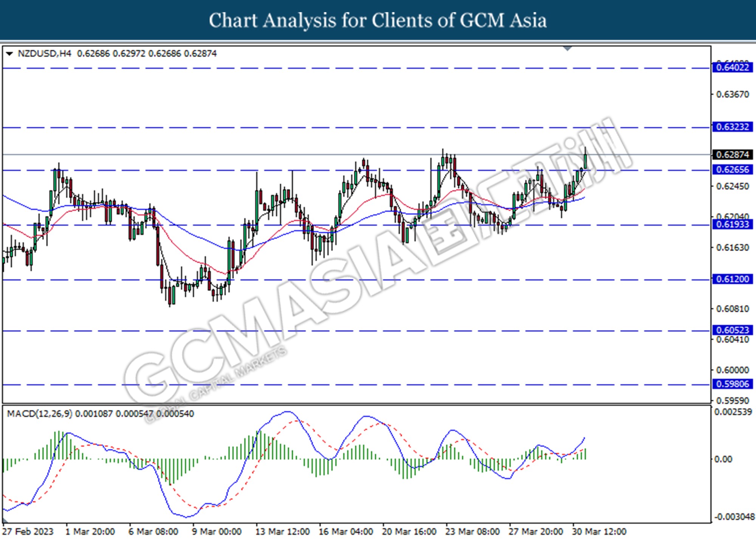756x540 pixels.
Task: Click the 0.60810 price scale value
Action: (x=733, y=309)
